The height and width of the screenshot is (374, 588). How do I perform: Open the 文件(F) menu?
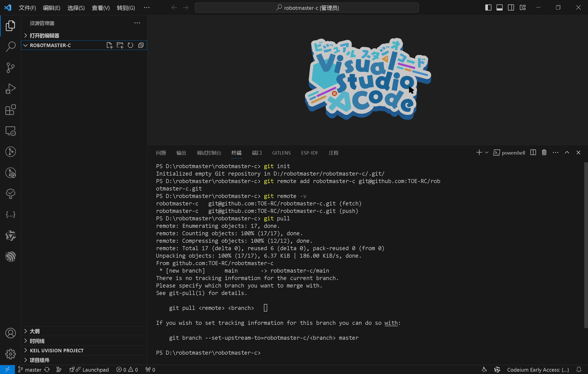click(x=27, y=8)
